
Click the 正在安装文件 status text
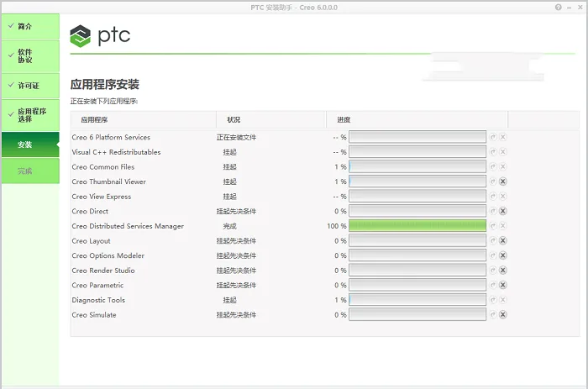236,138
